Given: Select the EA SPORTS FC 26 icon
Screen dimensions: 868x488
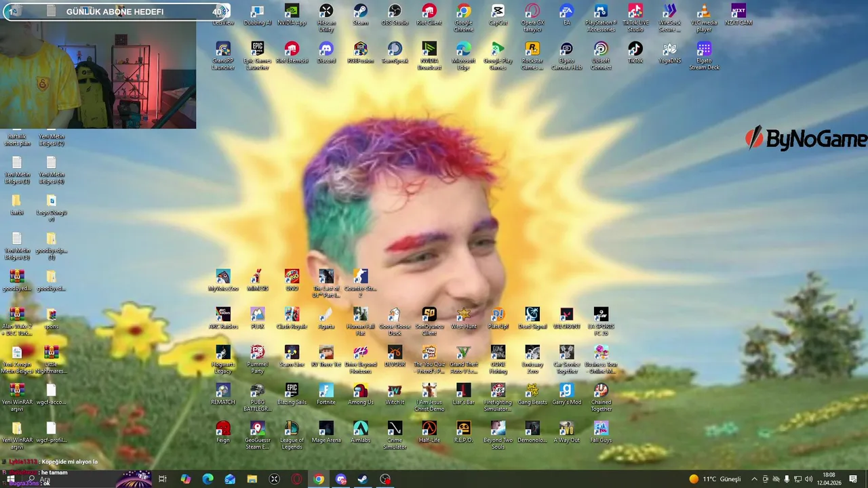Looking at the screenshot, I should pos(601,322).
